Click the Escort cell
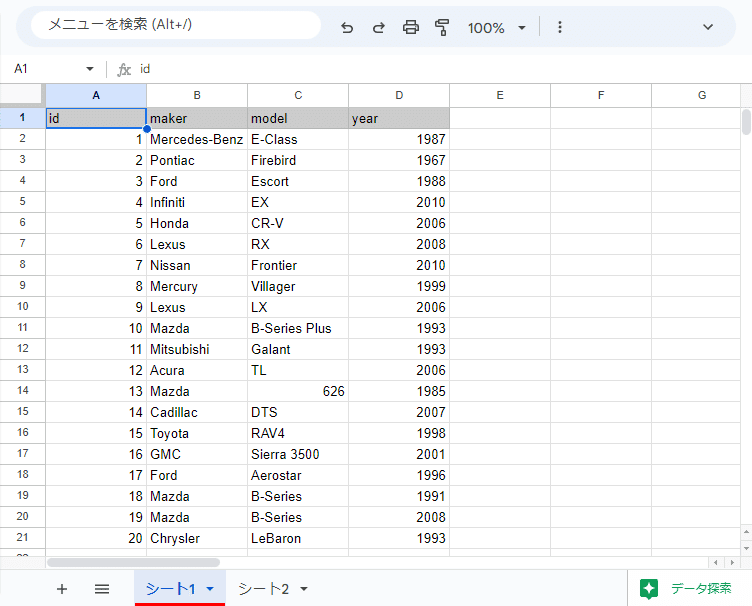Screen dimensions: 752x606 coord(298,182)
